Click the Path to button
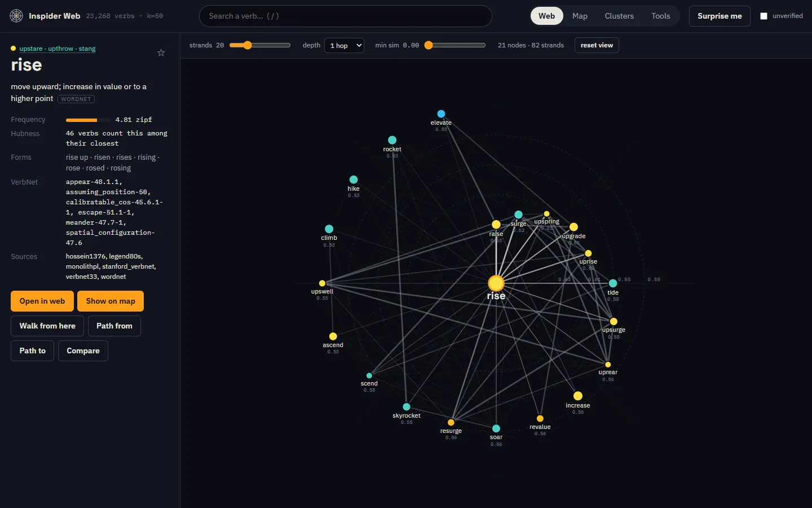 pyautogui.click(x=33, y=351)
